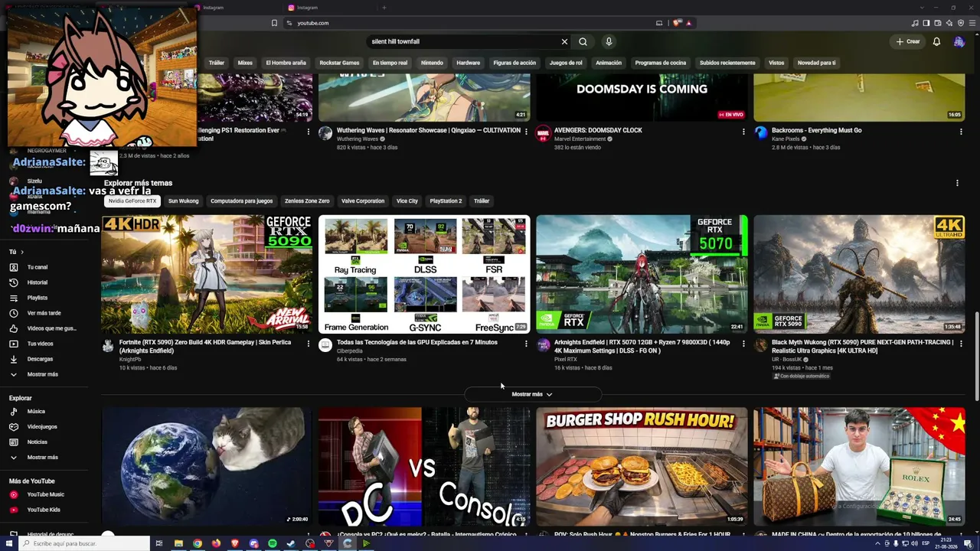The width and height of the screenshot is (980, 551).
Task: Choose the Sun Wukong topic chip
Action: click(183, 201)
